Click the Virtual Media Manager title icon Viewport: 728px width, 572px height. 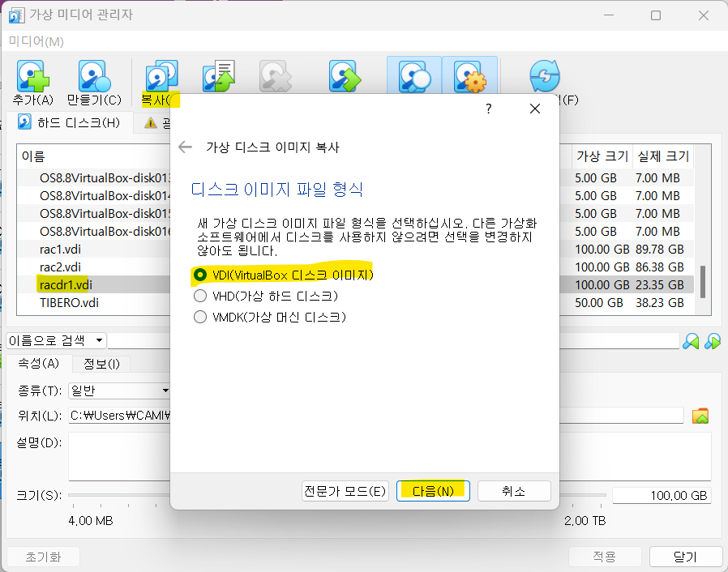point(17,15)
